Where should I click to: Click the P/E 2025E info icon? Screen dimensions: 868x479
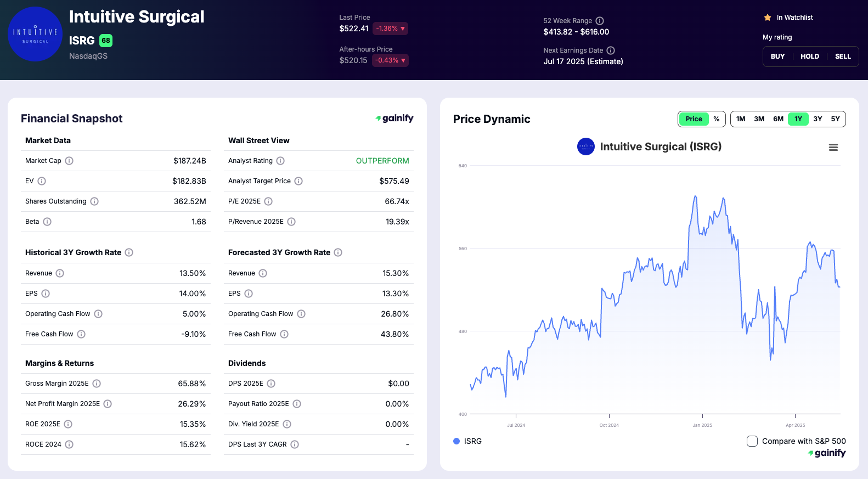coord(268,201)
